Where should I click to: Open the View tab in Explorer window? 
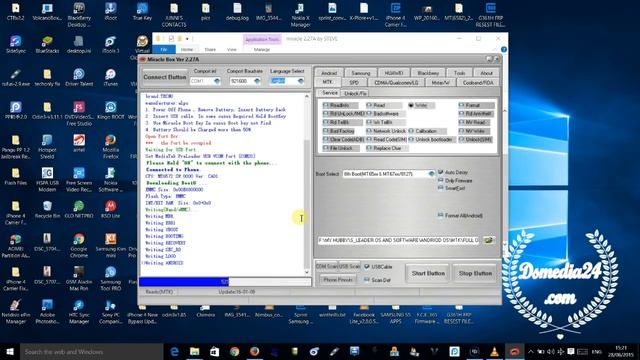click(x=231, y=49)
